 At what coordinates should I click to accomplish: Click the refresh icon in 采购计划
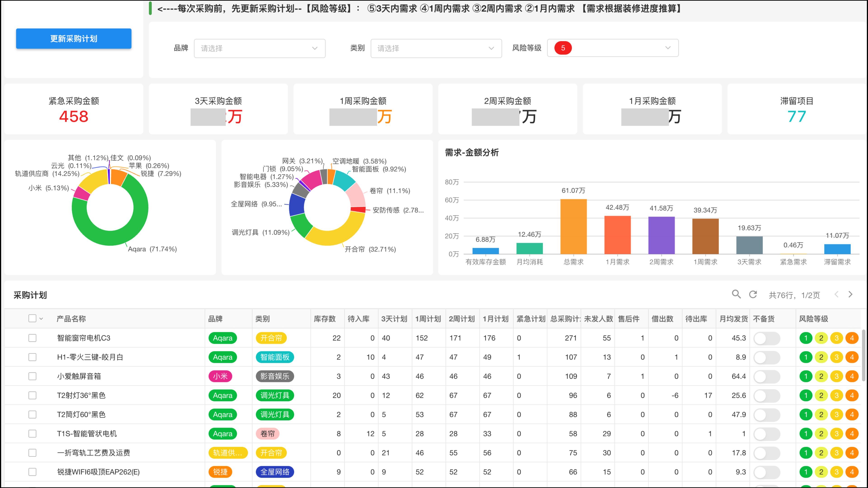click(x=753, y=294)
